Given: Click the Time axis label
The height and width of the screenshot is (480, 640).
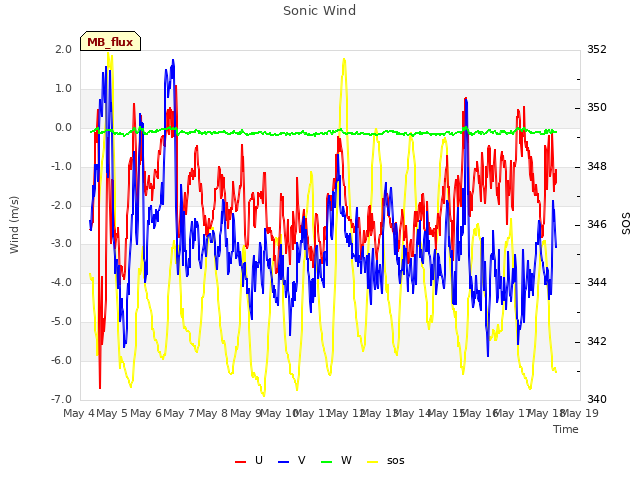Looking at the screenshot, I should pyautogui.click(x=566, y=429).
